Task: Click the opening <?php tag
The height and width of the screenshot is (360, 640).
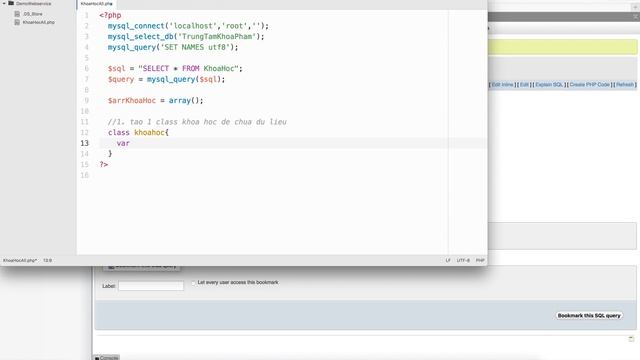Action: [x=110, y=16]
